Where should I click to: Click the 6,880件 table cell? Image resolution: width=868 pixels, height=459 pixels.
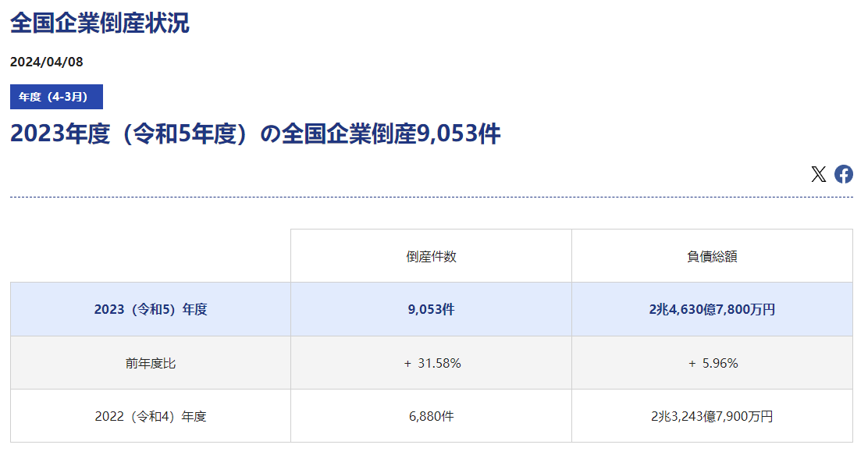pyautogui.click(x=431, y=416)
